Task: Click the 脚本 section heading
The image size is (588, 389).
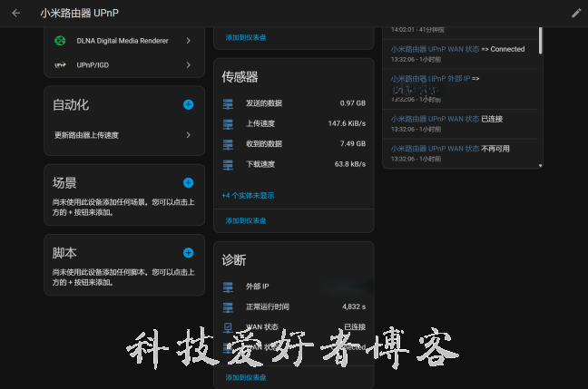Action: point(64,253)
